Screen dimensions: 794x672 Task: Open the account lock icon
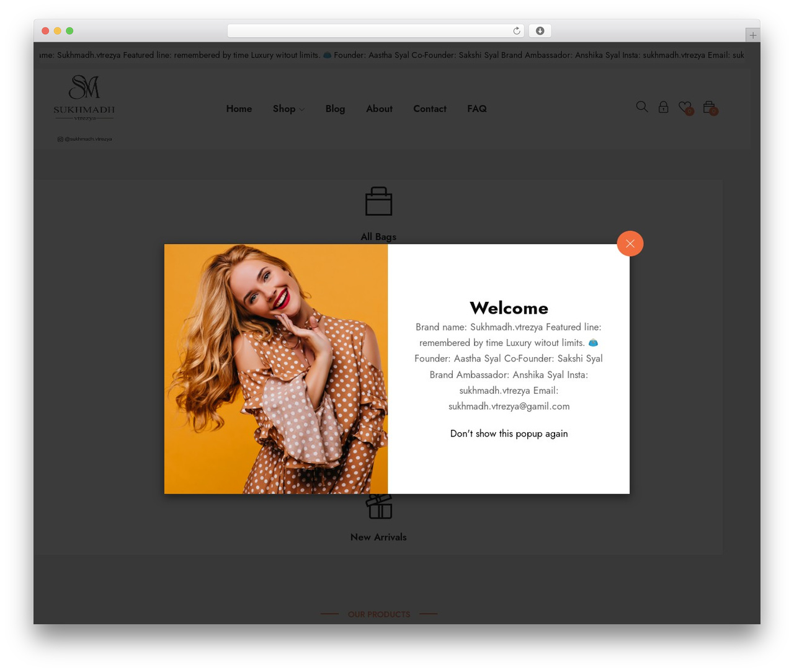point(663,107)
